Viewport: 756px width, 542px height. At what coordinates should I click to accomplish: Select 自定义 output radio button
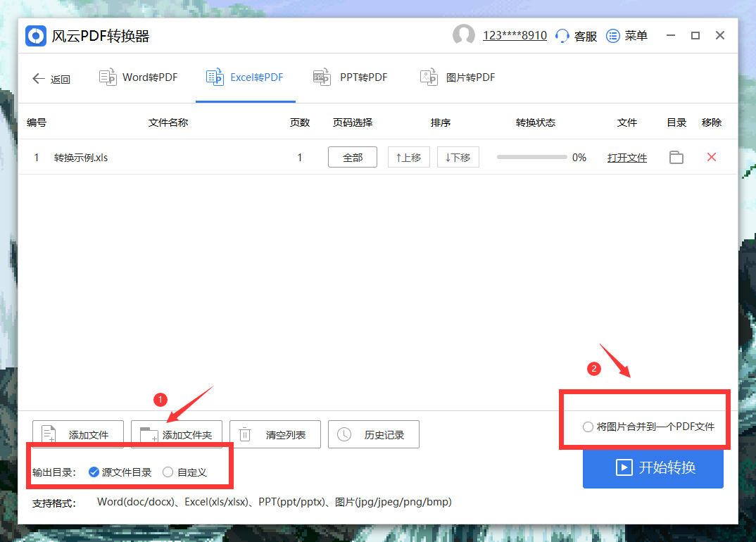168,472
